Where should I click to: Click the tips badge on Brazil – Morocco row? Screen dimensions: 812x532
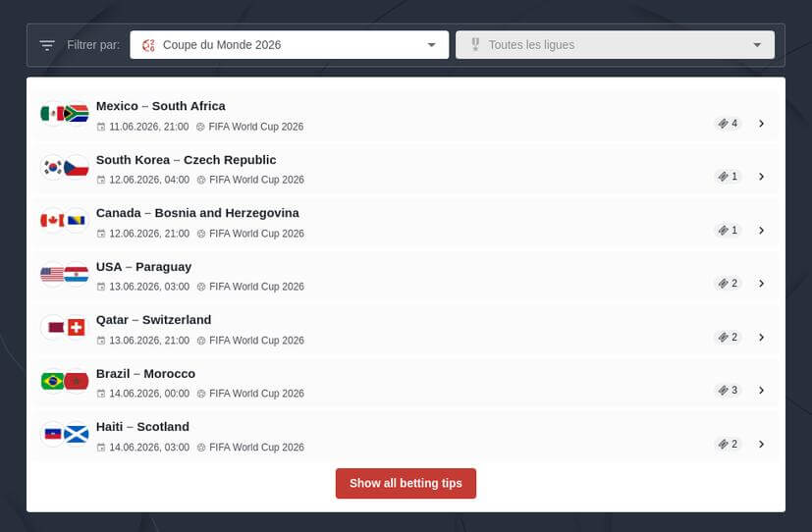pyautogui.click(x=728, y=391)
